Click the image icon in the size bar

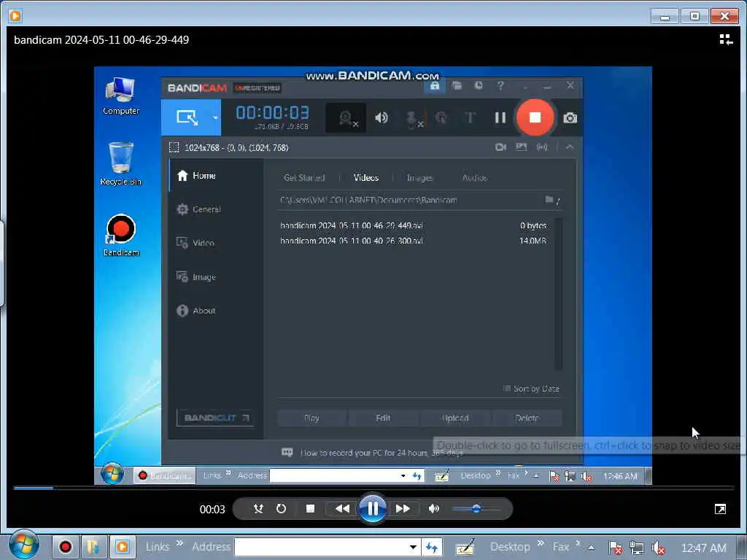[521, 147]
